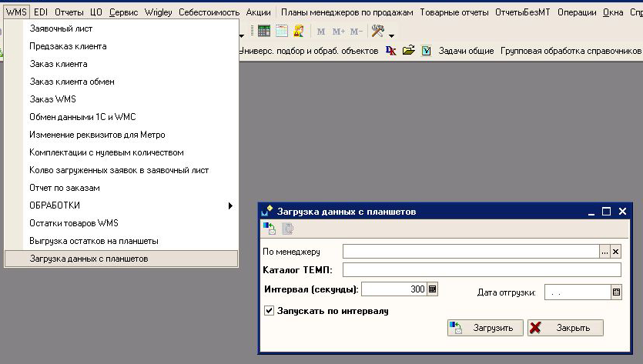This screenshot has height=364, width=643.
Task: Open the Окна menu
Action: point(613,12)
